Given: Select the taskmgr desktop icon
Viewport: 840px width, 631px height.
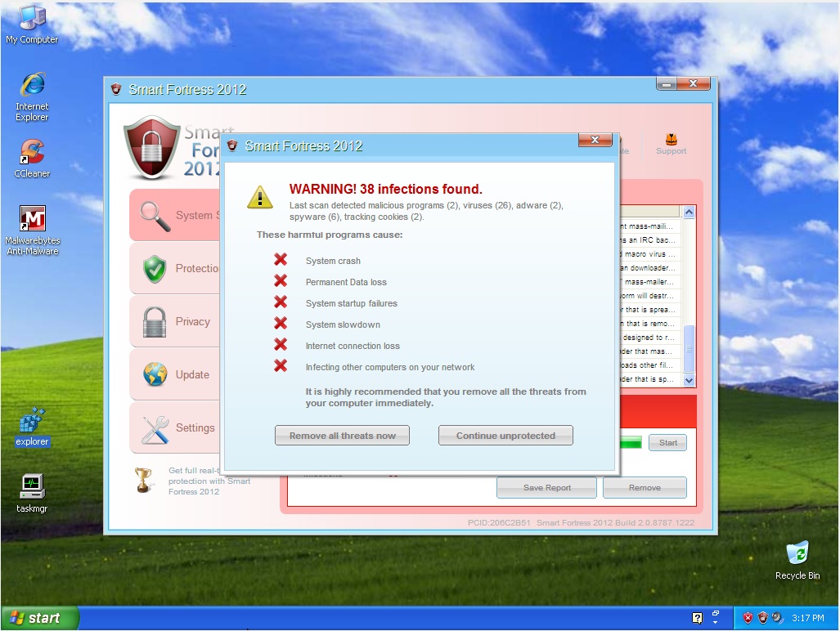Looking at the screenshot, I should [x=32, y=494].
